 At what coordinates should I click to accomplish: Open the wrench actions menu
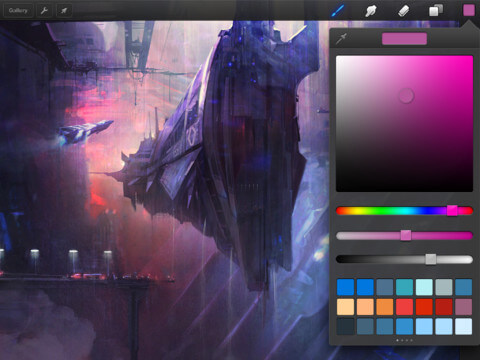pyautogui.click(x=44, y=10)
